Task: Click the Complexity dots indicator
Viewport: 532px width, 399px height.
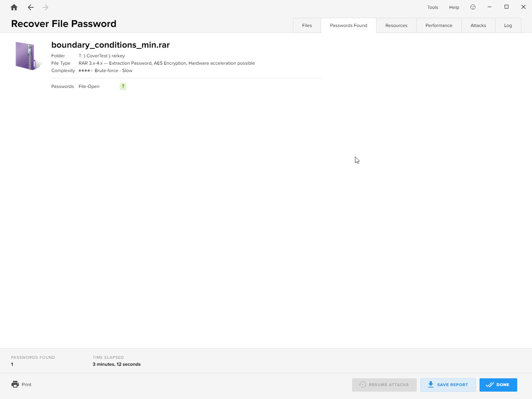Action: click(85, 71)
